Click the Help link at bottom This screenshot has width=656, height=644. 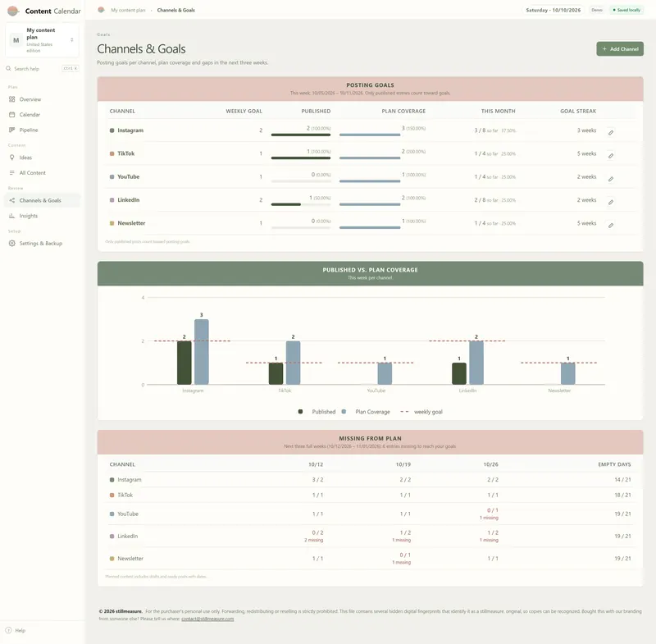coord(20,630)
